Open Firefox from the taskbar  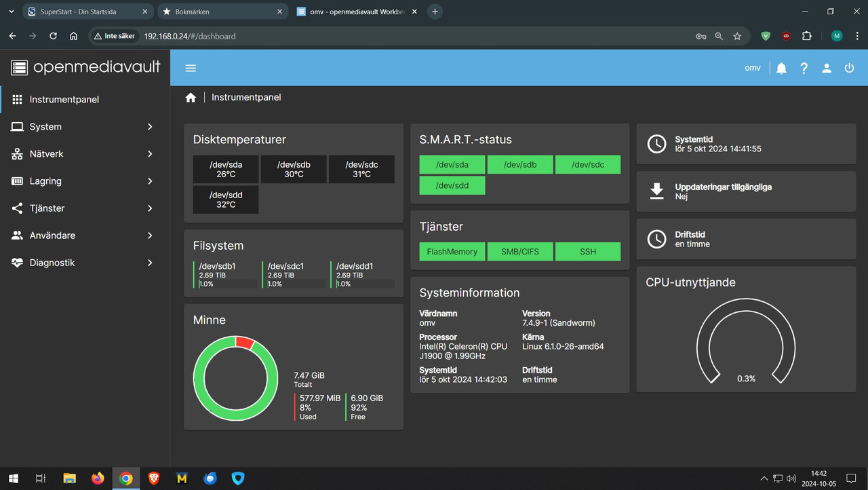[x=98, y=478]
